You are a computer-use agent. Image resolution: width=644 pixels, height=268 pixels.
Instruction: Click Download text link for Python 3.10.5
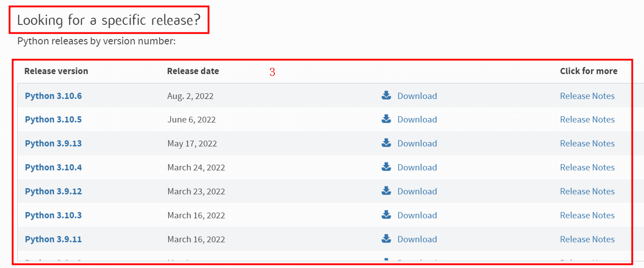pos(417,119)
